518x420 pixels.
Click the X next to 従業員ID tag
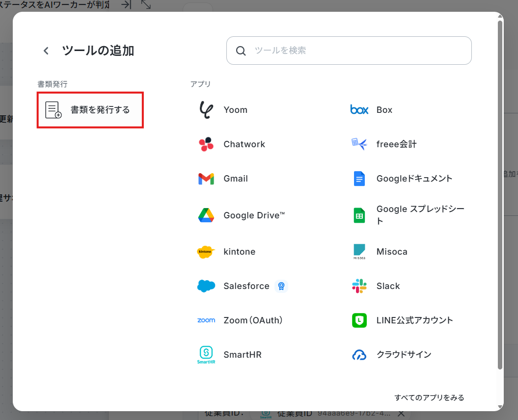tap(401, 414)
